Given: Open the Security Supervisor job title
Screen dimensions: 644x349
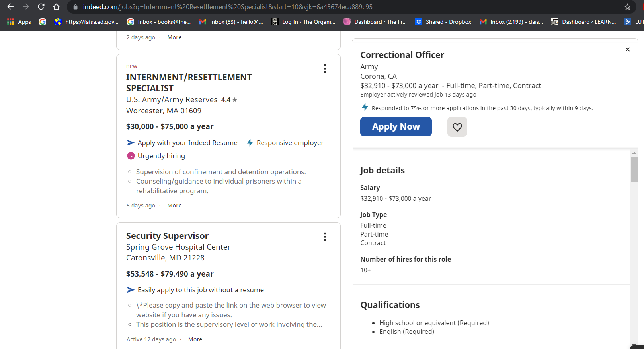Looking at the screenshot, I should tap(167, 236).
